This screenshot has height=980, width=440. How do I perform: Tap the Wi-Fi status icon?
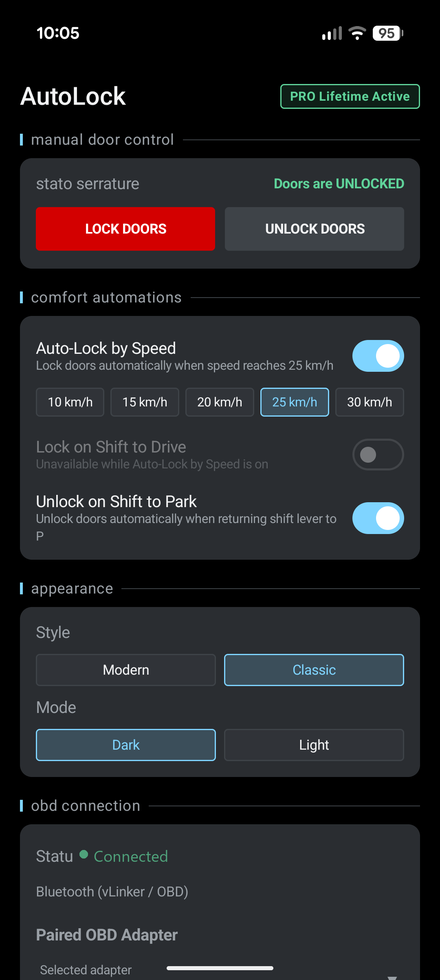pos(357,33)
